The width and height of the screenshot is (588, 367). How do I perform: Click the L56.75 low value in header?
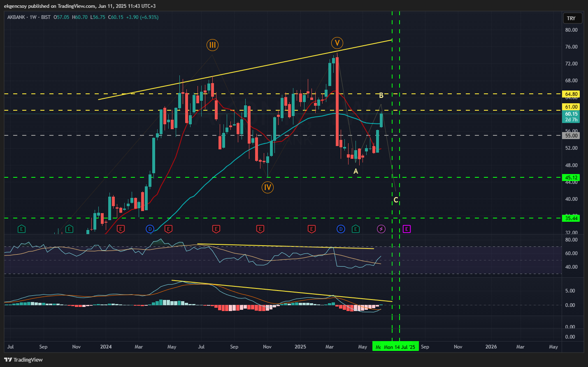[x=98, y=17]
